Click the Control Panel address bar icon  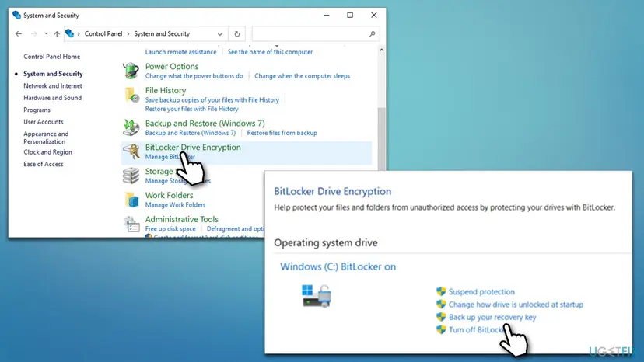click(70, 33)
